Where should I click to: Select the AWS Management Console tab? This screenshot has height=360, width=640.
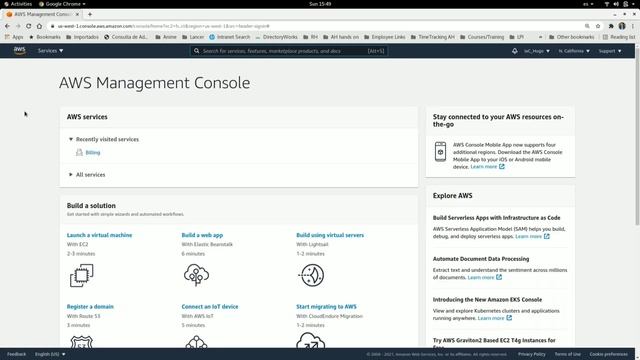[x=43, y=14]
